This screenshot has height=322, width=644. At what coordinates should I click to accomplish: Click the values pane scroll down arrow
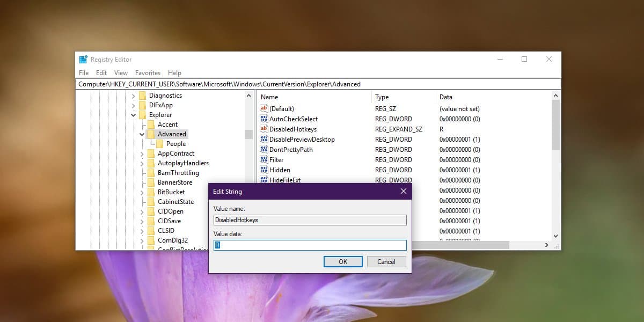(x=555, y=236)
